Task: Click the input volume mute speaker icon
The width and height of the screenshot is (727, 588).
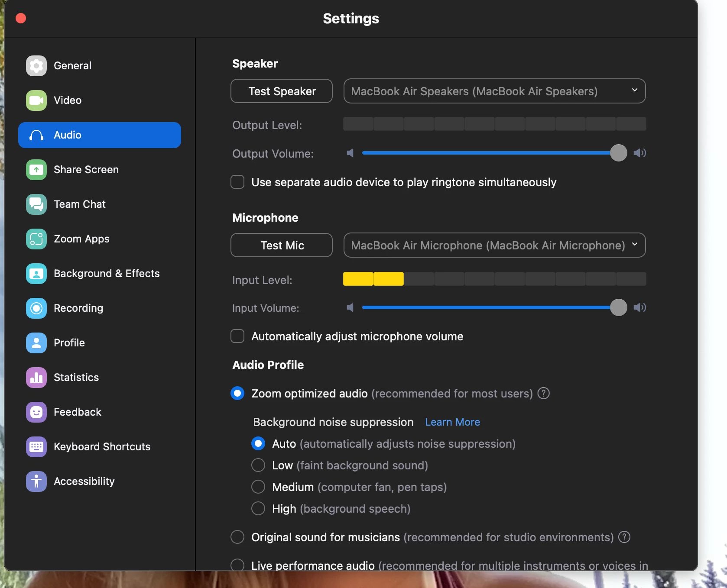Action: (350, 307)
